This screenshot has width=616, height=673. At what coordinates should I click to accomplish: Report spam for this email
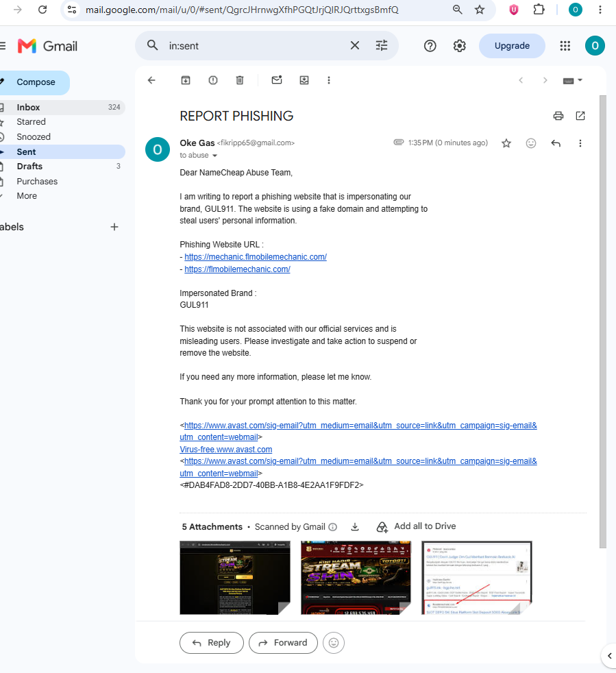point(213,80)
